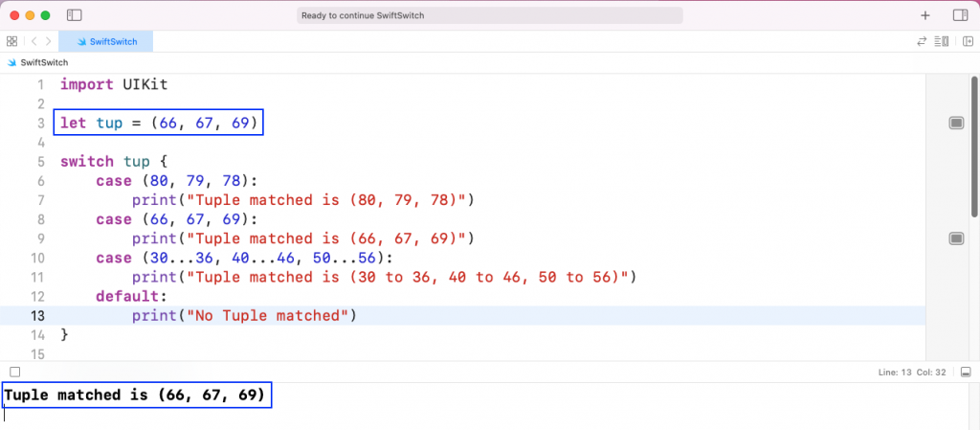Click the plus button in title bar
Screen dimensions: 980x430
click(x=925, y=15)
